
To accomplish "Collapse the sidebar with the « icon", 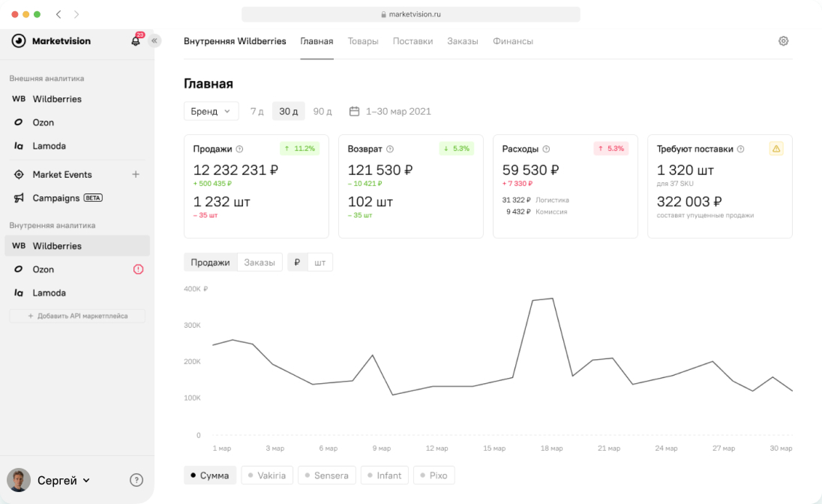I will click(x=154, y=40).
